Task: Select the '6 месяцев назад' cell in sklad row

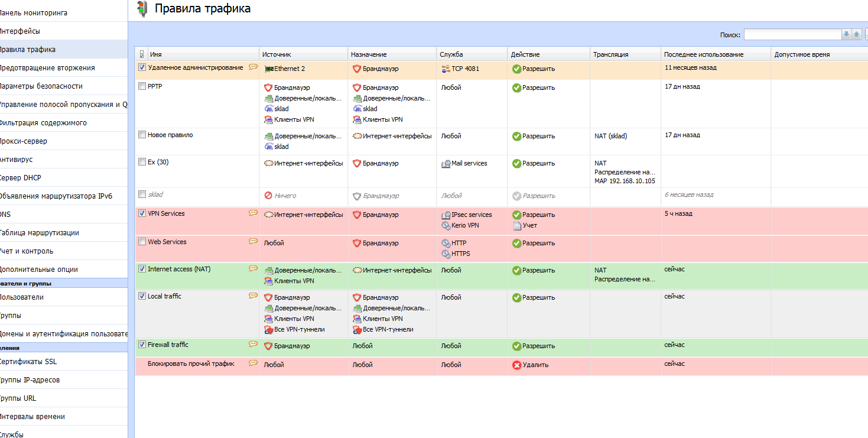Action: [x=689, y=194]
